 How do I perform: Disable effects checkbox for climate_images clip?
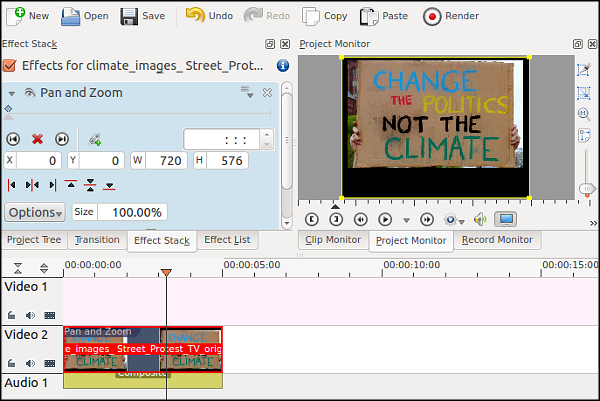click(10, 66)
